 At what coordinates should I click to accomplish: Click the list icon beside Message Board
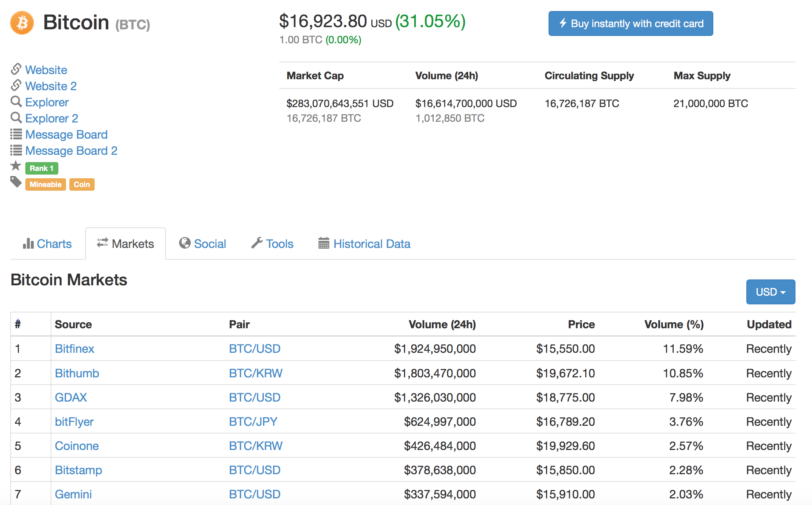(16, 134)
